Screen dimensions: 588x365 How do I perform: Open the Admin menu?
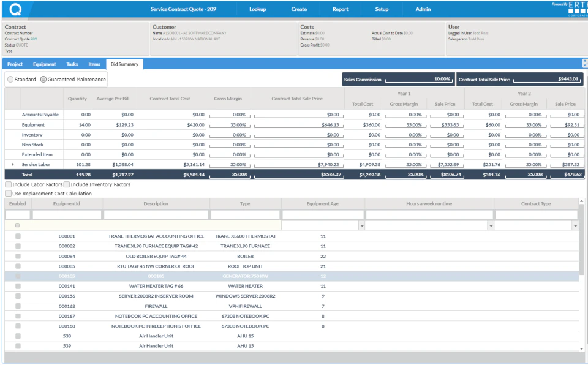[x=423, y=9]
